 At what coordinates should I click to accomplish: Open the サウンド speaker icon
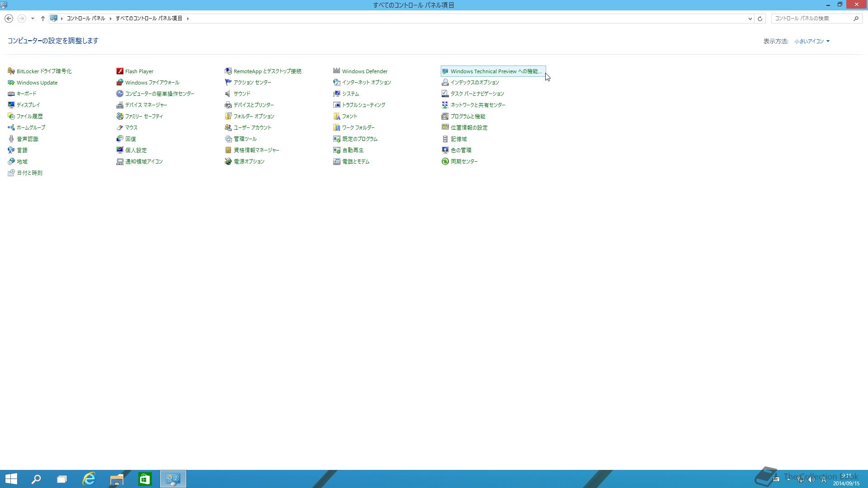228,94
